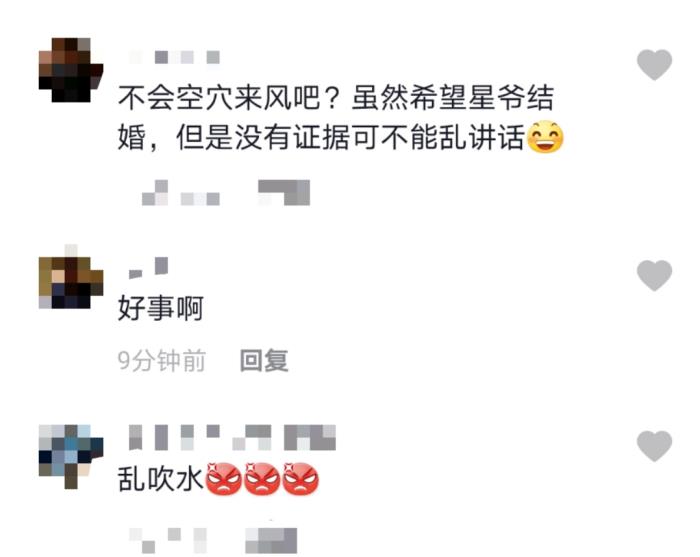Click the blurred username above 好事啊
This screenshot has height=557, width=700.
point(148,268)
